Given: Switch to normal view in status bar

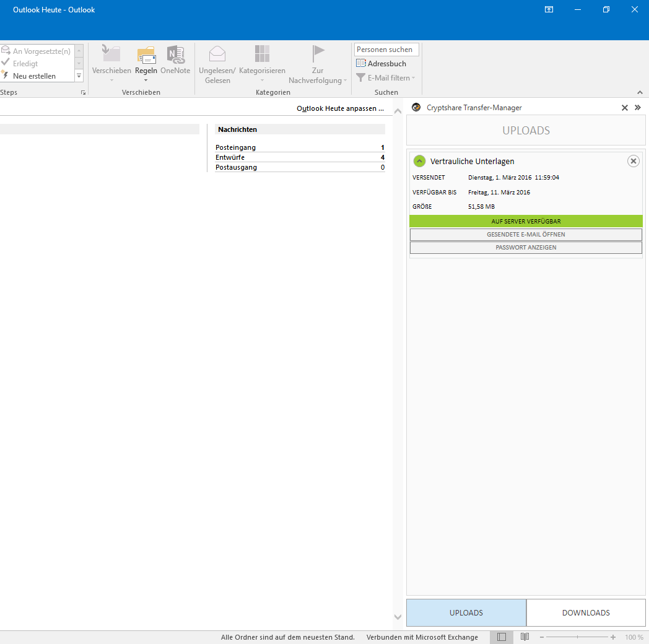Looking at the screenshot, I should point(502,637).
